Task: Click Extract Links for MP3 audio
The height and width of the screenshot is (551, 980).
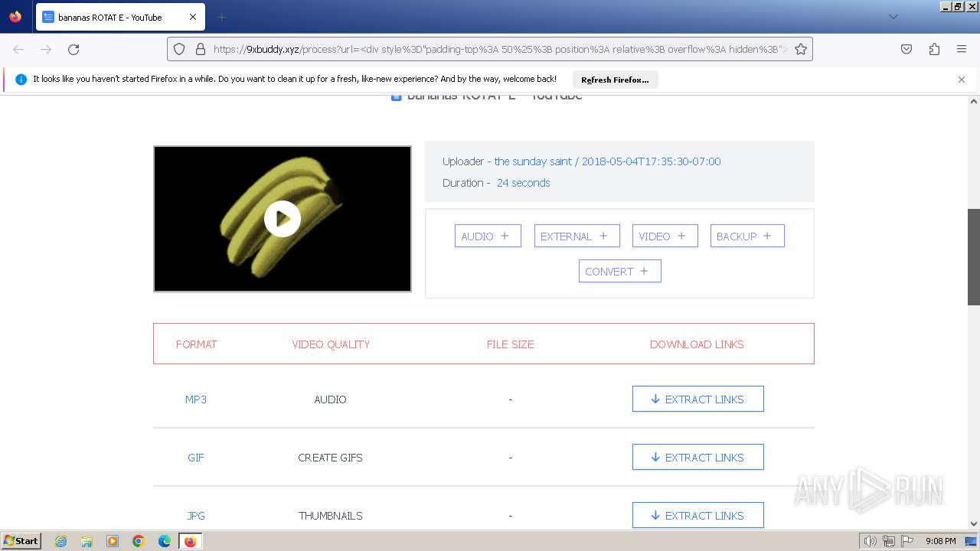Action: coord(698,399)
